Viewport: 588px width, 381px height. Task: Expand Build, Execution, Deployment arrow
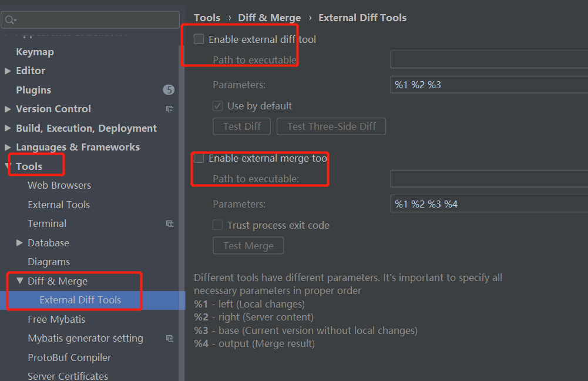pos(8,128)
